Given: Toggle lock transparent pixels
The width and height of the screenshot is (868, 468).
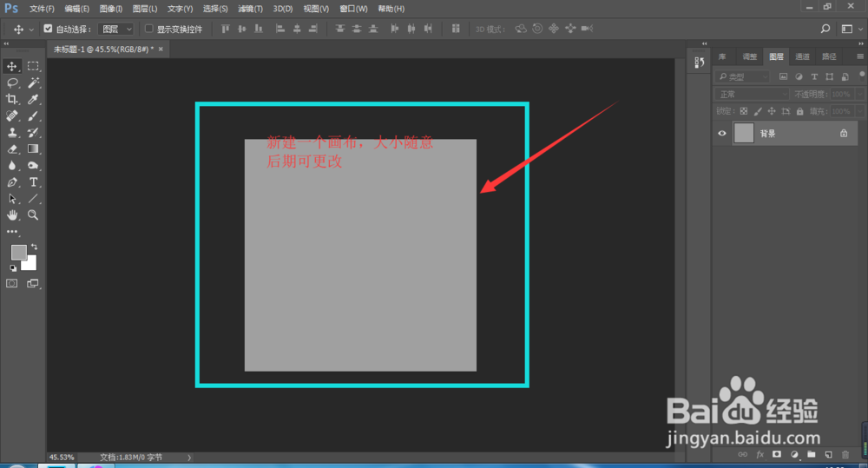Looking at the screenshot, I should pyautogui.click(x=744, y=111).
